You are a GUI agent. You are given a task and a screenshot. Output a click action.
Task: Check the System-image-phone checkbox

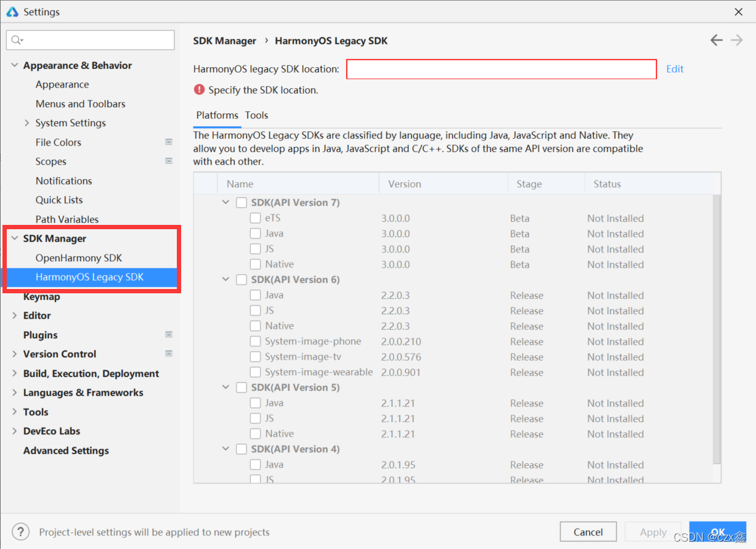[255, 341]
